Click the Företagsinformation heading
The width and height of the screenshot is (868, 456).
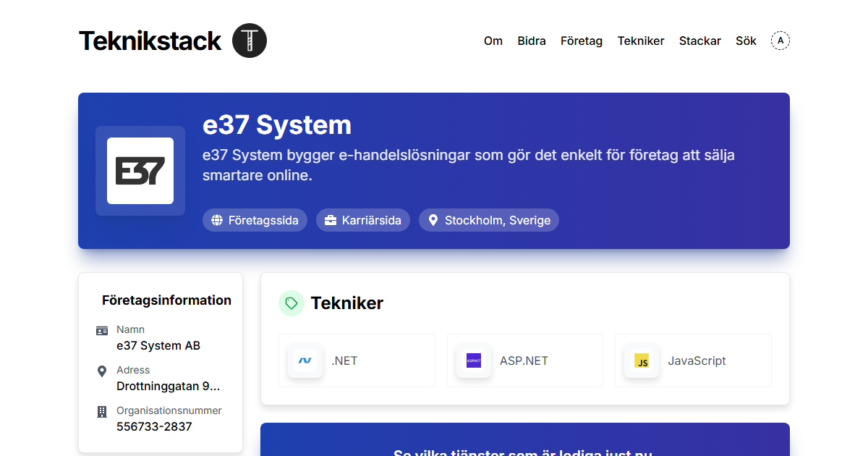click(x=166, y=300)
